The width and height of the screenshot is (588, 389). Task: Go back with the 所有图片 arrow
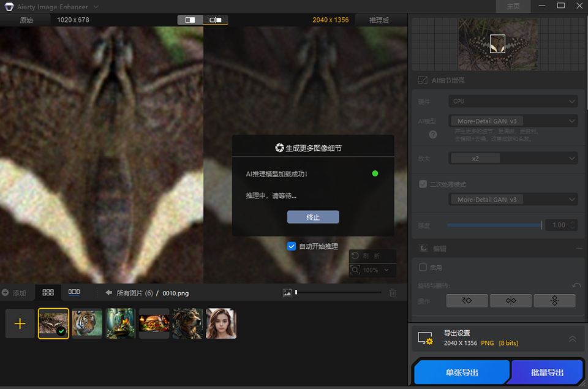tap(109, 293)
